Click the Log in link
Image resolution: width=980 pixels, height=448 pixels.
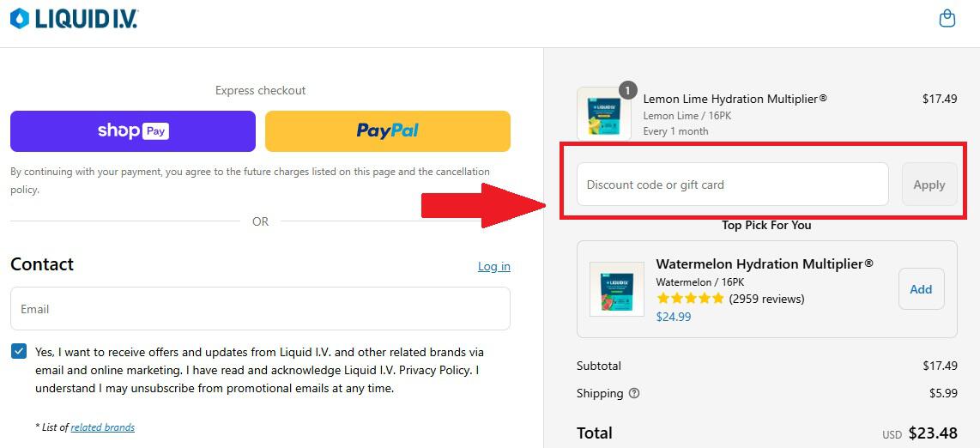(x=494, y=266)
